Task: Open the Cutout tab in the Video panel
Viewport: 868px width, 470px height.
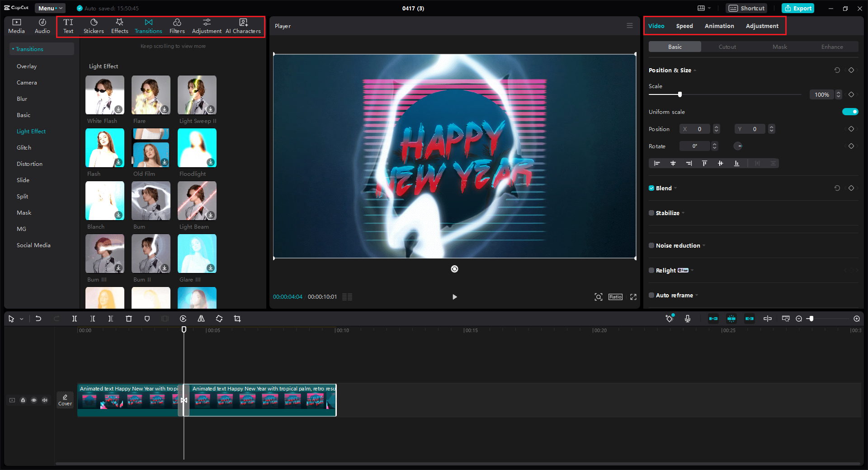Action: [726, 47]
